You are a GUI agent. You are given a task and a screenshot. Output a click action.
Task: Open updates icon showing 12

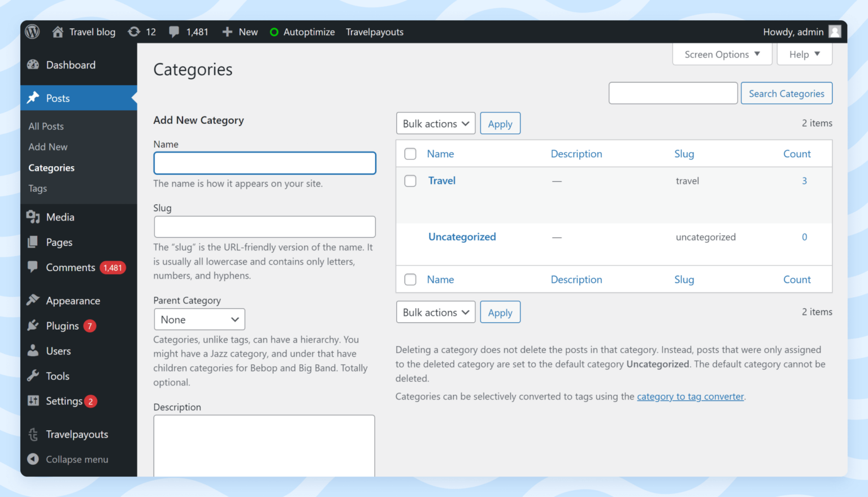[134, 32]
